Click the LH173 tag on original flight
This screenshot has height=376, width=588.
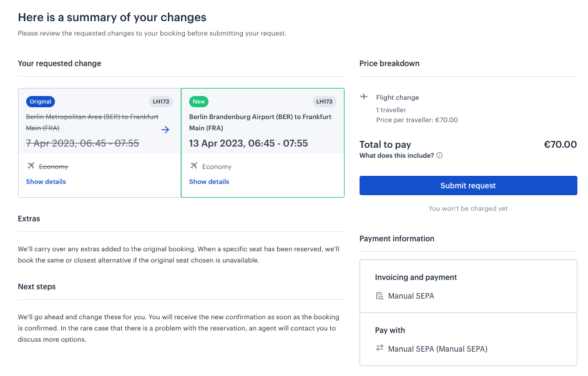pyautogui.click(x=161, y=102)
